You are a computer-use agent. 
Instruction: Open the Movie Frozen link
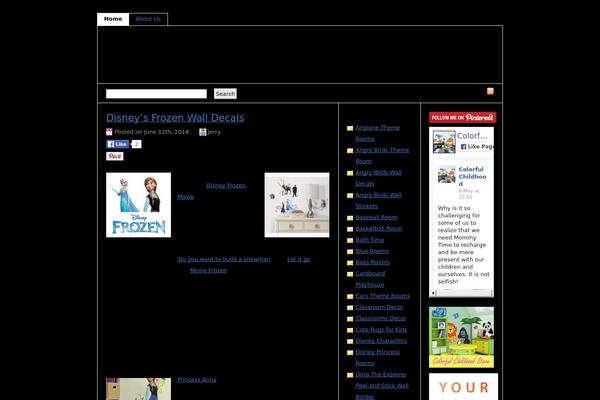click(209, 270)
